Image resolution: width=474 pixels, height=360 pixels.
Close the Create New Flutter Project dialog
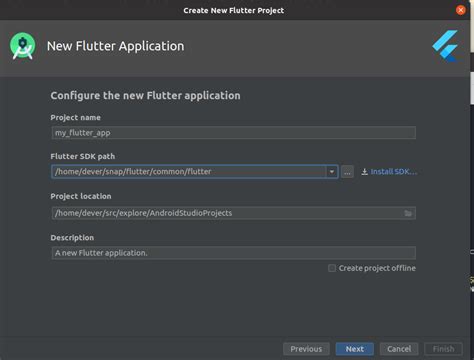[x=461, y=10]
